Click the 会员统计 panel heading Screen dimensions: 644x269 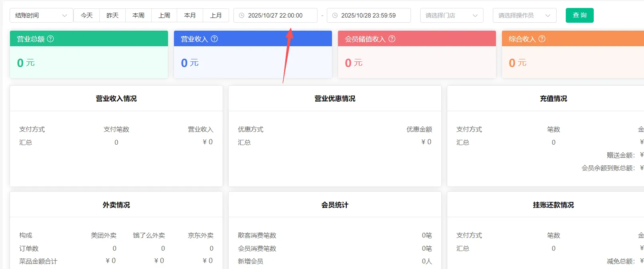(335, 205)
